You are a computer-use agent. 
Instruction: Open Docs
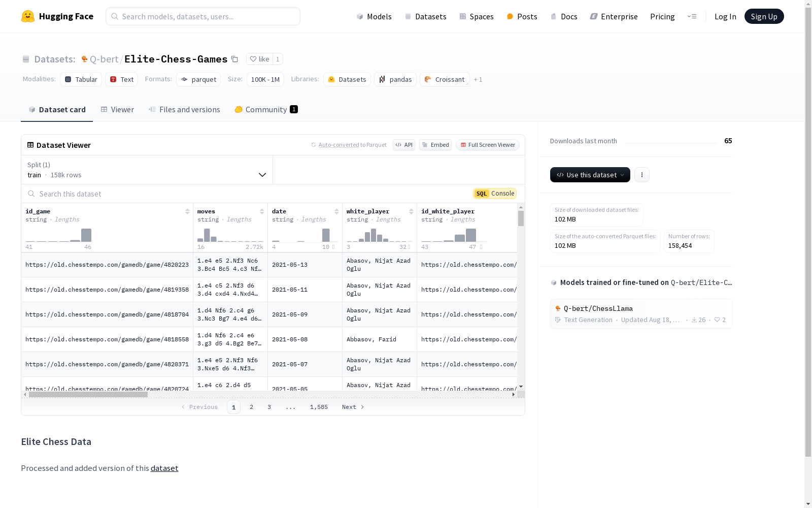click(x=564, y=16)
